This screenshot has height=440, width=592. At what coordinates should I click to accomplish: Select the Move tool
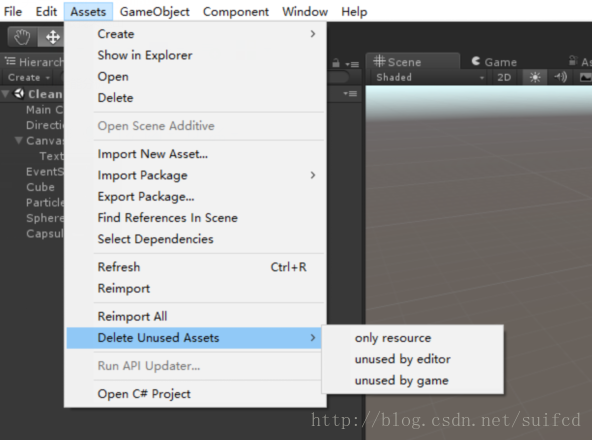pos(52,37)
